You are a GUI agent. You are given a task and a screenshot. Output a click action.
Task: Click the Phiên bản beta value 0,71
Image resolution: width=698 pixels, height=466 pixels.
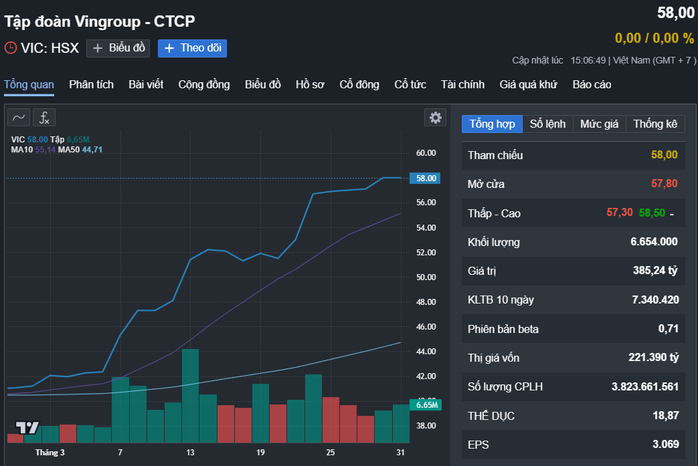668,328
